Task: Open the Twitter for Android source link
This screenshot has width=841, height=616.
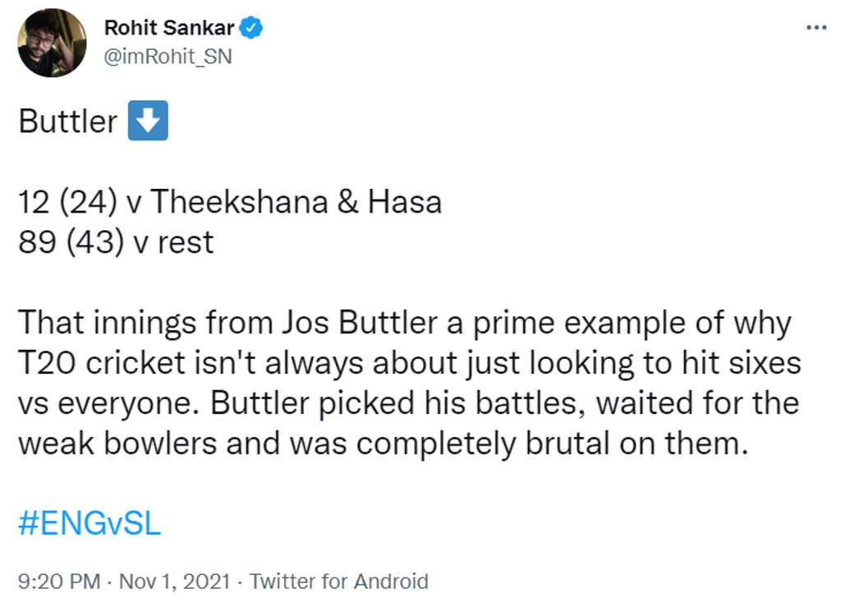Action: [339, 582]
